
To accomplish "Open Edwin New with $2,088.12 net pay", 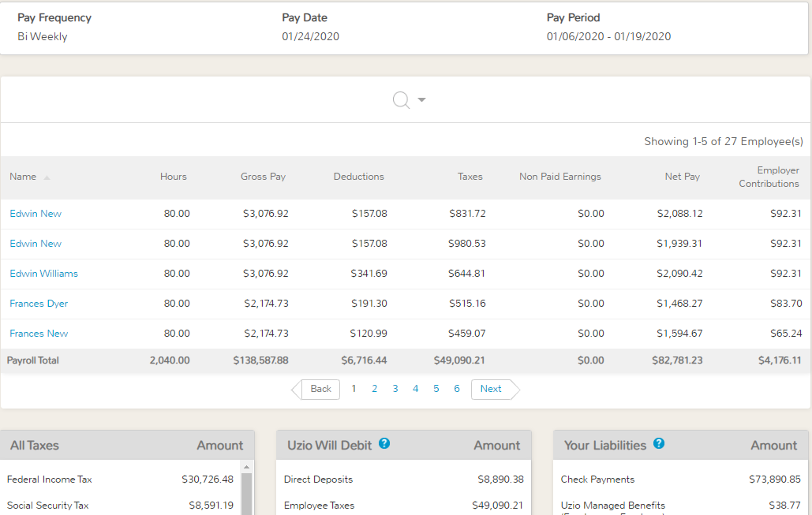I will point(36,214).
